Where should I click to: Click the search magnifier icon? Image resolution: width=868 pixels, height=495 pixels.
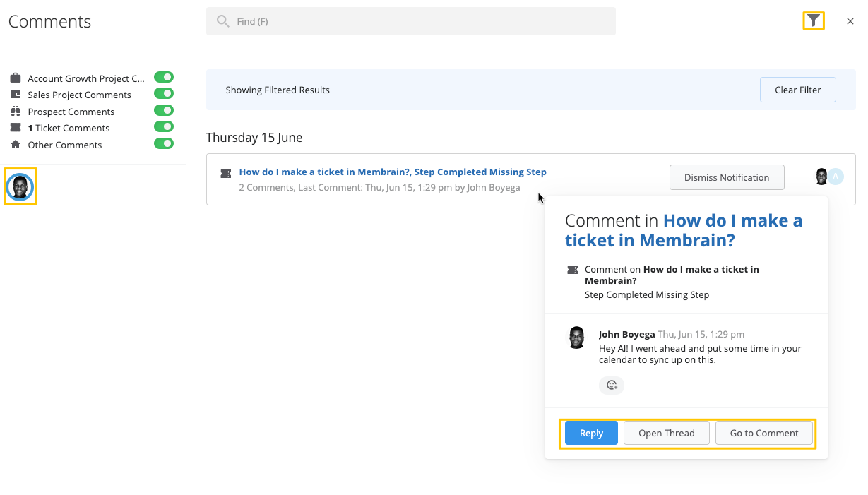(223, 21)
